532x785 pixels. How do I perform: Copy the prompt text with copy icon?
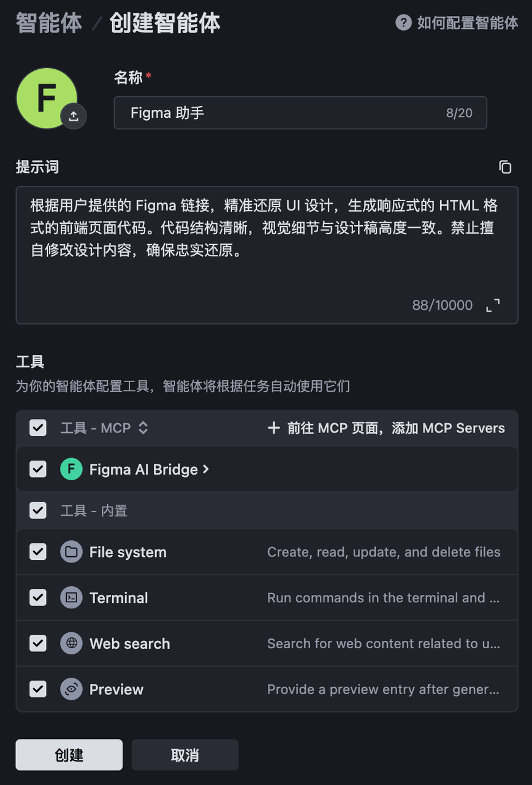click(x=505, y=167)
